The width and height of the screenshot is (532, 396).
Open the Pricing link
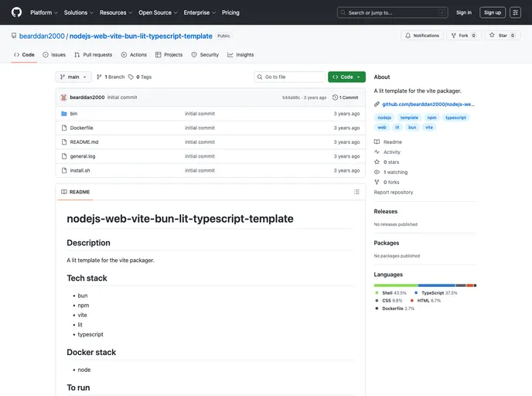click(x=230, y=12)
